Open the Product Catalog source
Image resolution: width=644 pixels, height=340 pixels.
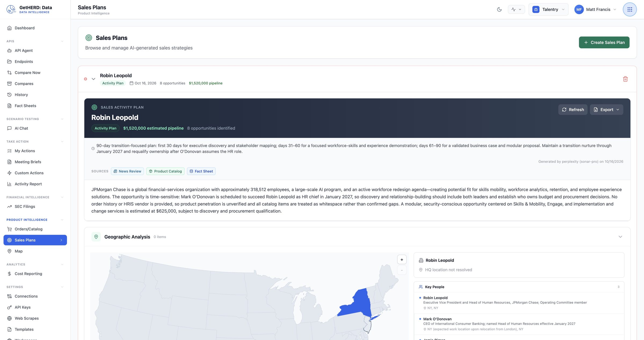tap(165, 171)
